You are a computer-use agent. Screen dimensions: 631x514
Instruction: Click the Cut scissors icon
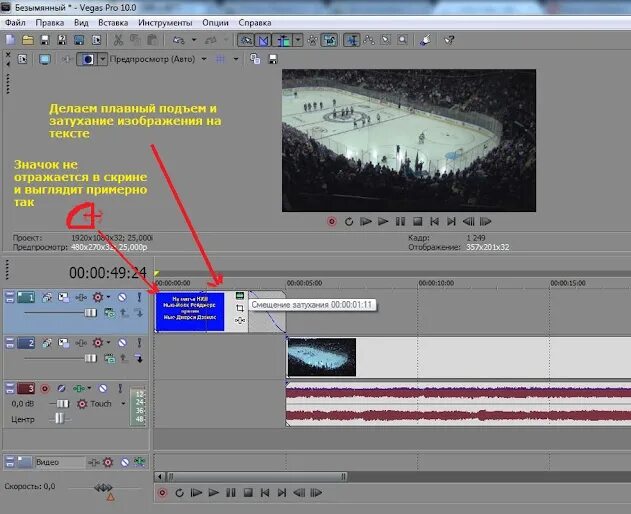[118, 40]
